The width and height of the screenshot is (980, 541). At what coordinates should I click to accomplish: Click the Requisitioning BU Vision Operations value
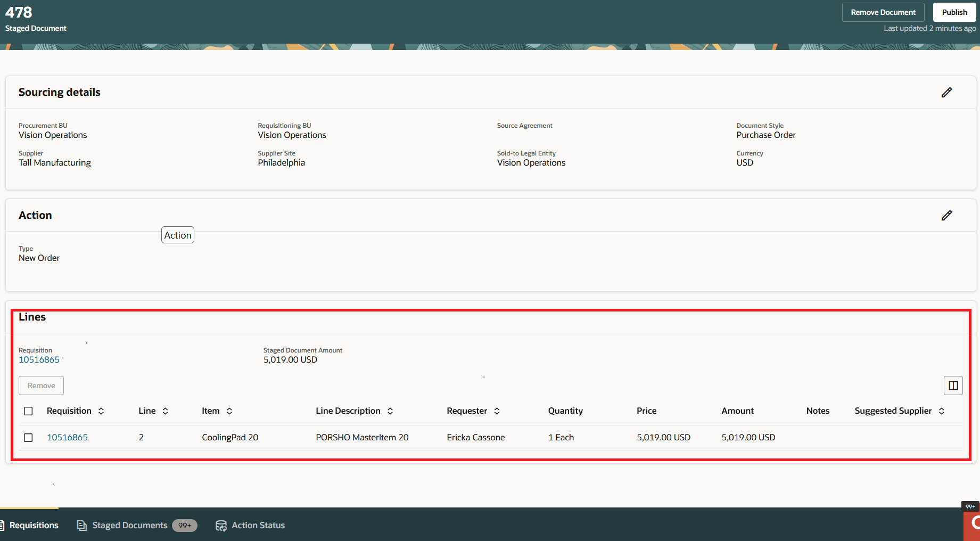[x=292, y=135]
